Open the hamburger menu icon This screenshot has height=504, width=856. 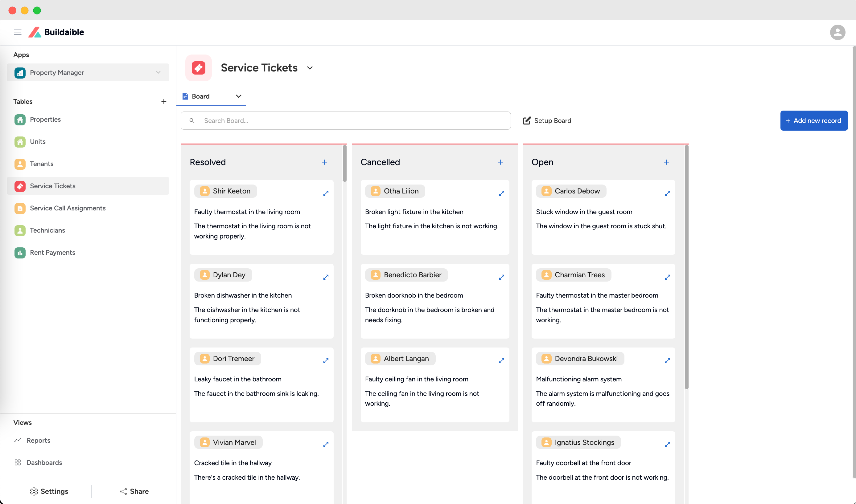click(x=18, y=32)
